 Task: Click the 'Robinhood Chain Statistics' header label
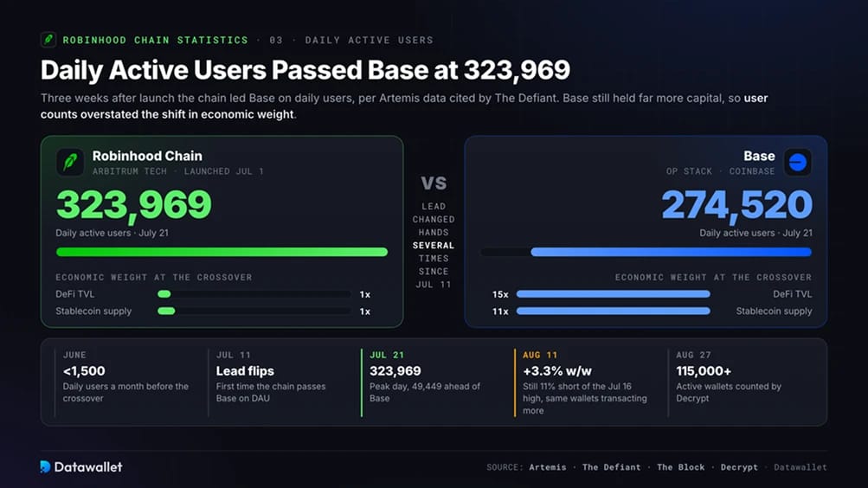[156, 40]
